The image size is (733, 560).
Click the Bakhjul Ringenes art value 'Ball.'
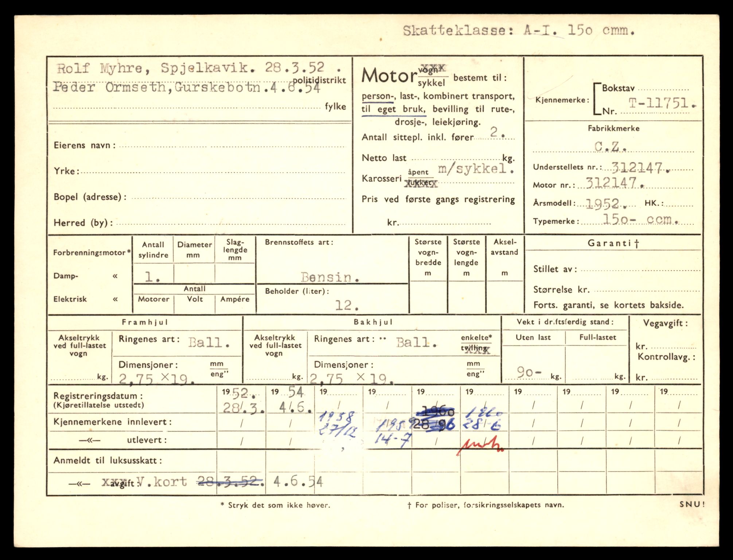[x=416, y=342]
